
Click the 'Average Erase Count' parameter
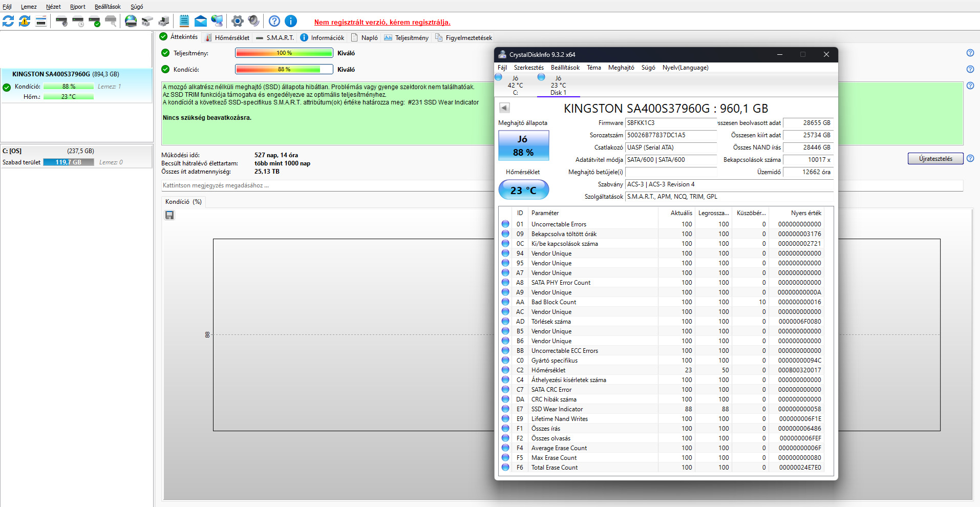pos(559,448)
